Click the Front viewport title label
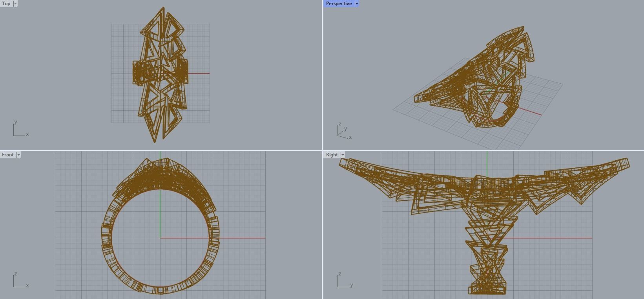644x299 pixels. [8, 155]
